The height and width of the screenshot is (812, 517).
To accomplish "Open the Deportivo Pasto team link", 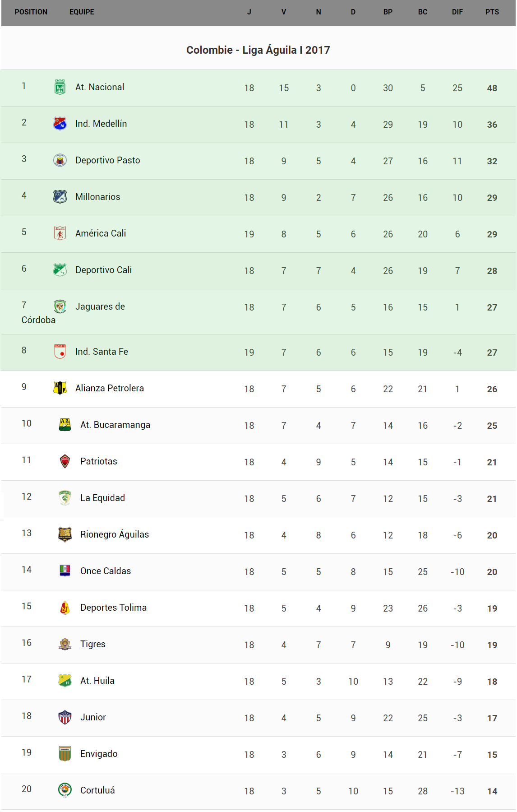I will click(x=107, y=160).
